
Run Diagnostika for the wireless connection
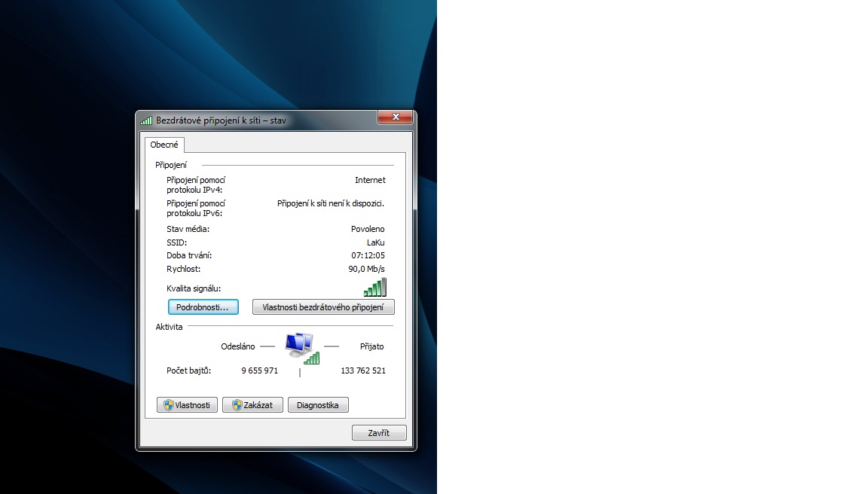point(318,405)
